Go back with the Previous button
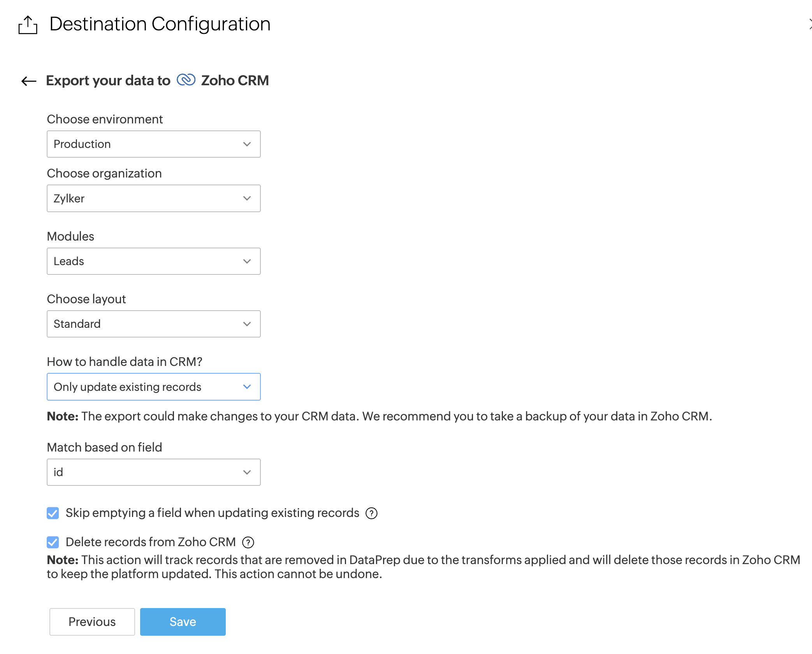Image resolution: width=812 pixels, height=654 pixels. coord(92,622)
